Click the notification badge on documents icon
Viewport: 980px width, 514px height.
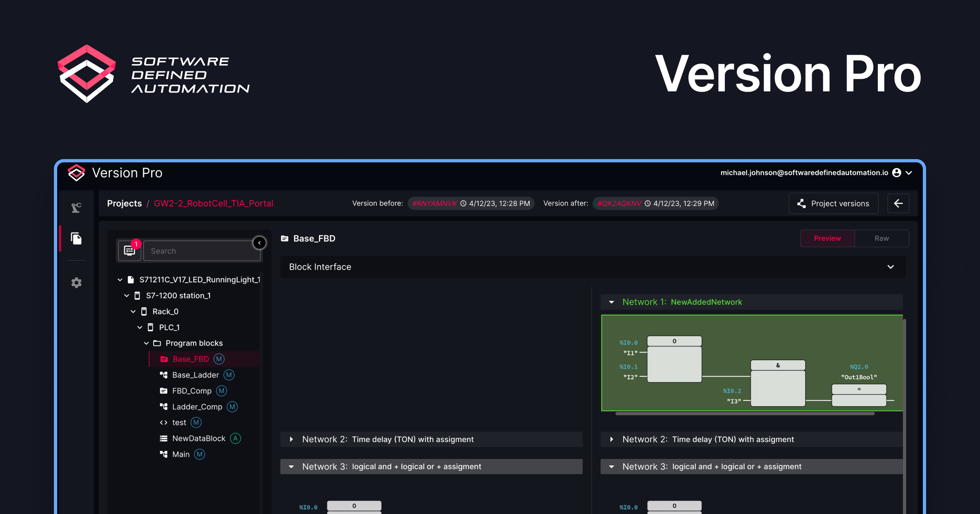coord(136,244)
